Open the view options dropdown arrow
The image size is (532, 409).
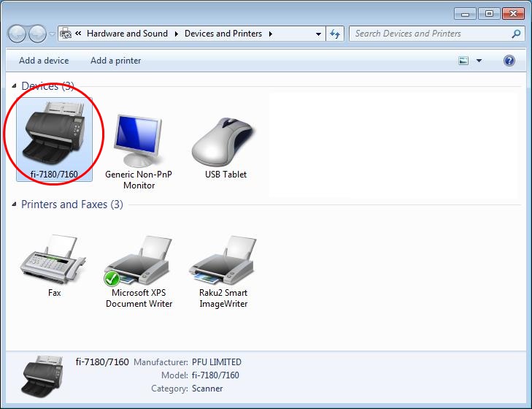pos(479,61)
